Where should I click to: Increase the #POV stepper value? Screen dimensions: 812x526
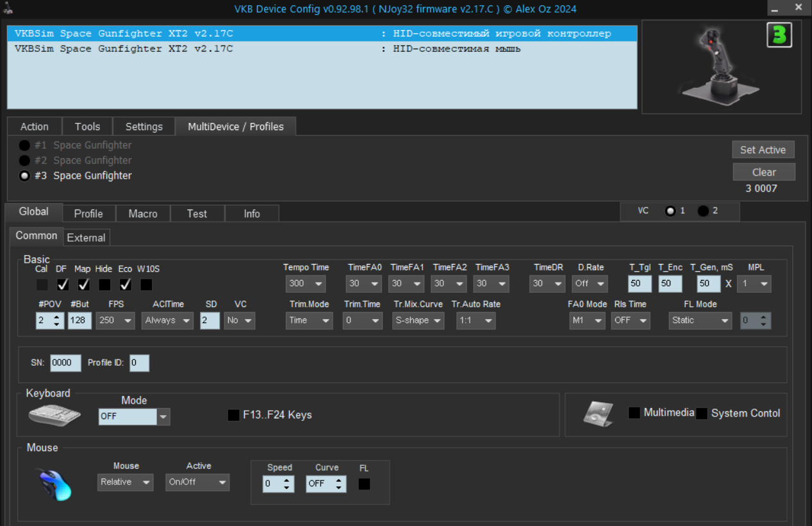pos(58,316)
